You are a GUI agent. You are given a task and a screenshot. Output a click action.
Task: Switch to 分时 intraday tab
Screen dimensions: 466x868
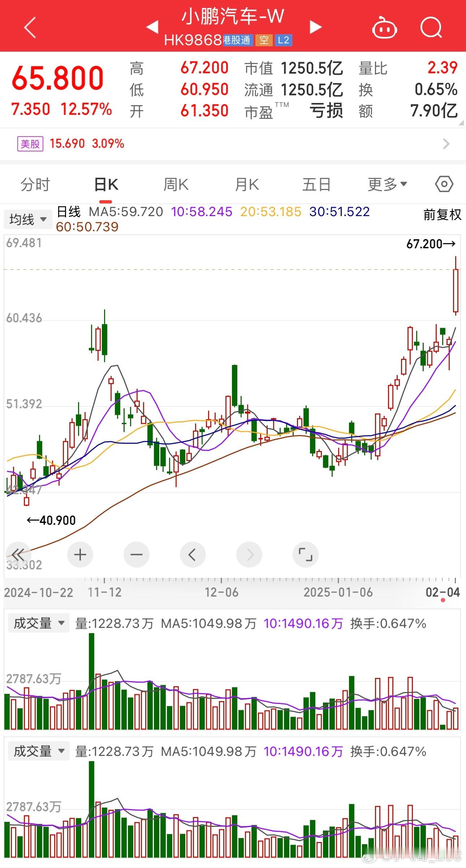(x=35, y=185)
